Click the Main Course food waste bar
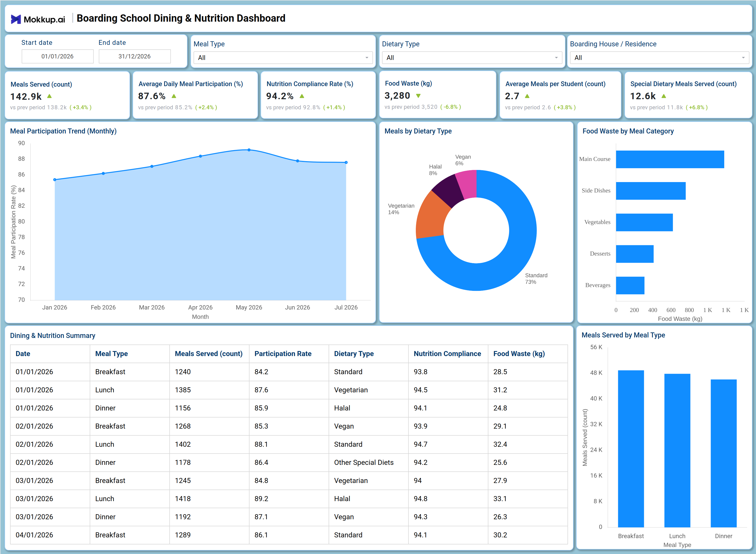The width and height of the screenshot is (756, 554). pyautogui.click(x=670, y=159)
